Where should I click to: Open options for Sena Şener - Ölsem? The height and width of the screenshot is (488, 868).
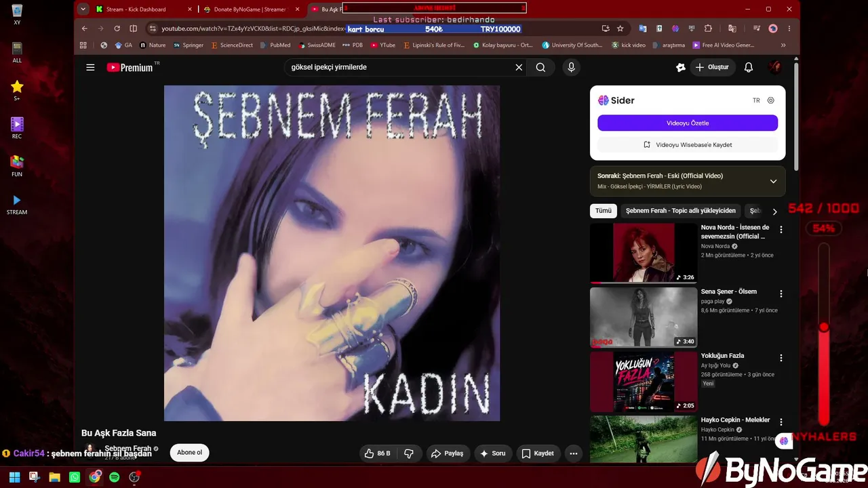(x=781, y=293)
